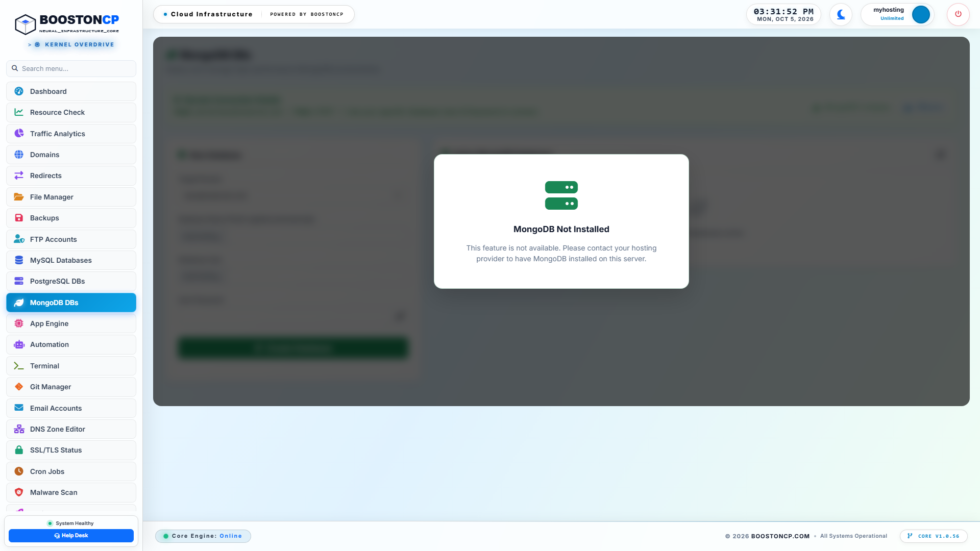
Task: Click the Cloud Infrastructure header badge
Action: (x=254, y=14)
